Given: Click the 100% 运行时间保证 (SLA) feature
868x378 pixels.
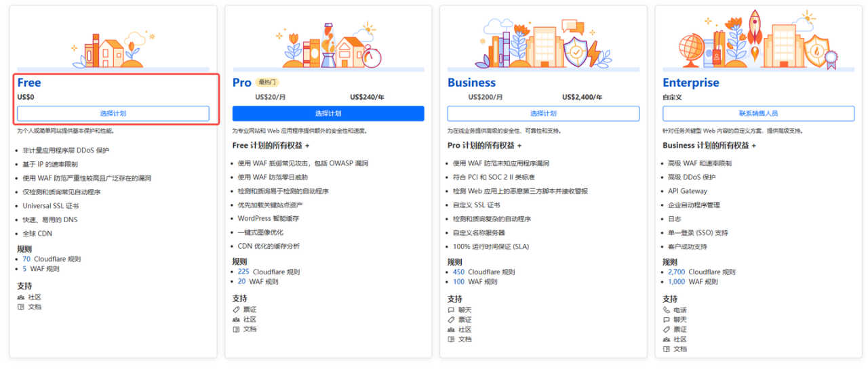Looking at the screenshot, I should point(491,247).
